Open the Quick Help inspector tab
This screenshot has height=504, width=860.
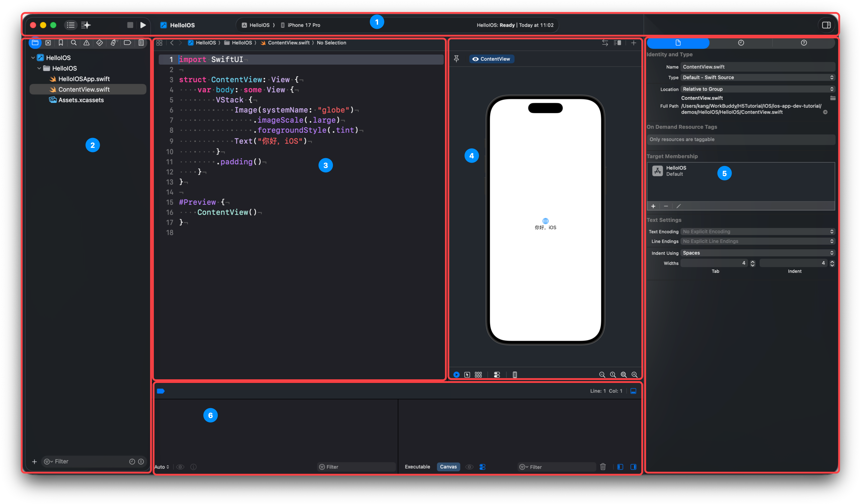(804, 43)
